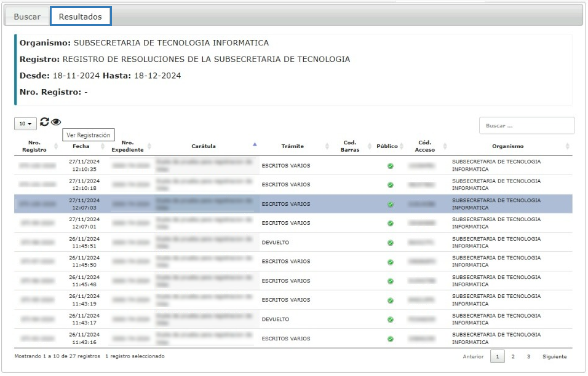588x376 pixels.
Task: Select the Resultados tab
Action: point(81,17)
